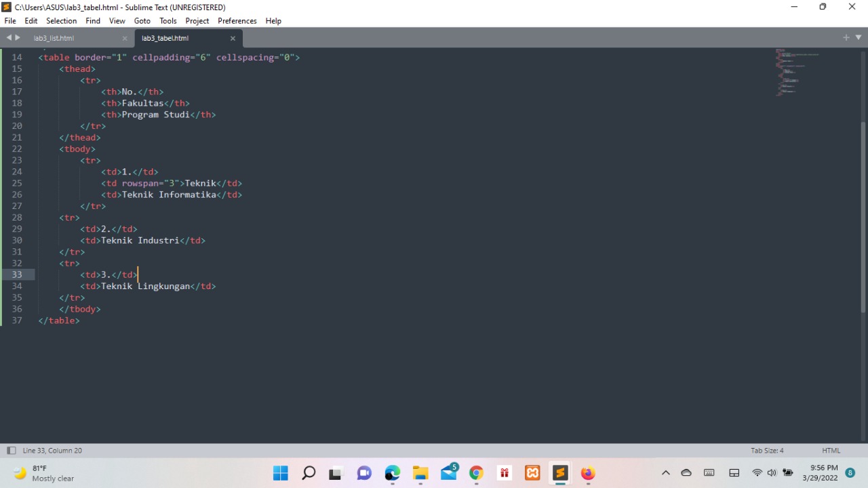Open the volume speaker icon
The width and height of the screenshot is (868, 488).
(x=772, y=473)
